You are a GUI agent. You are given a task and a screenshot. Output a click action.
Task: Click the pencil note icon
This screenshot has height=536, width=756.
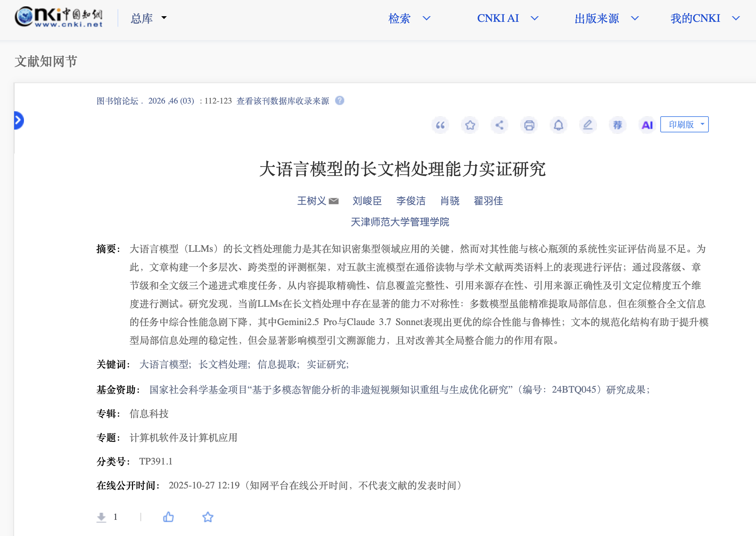coord(588,125)
